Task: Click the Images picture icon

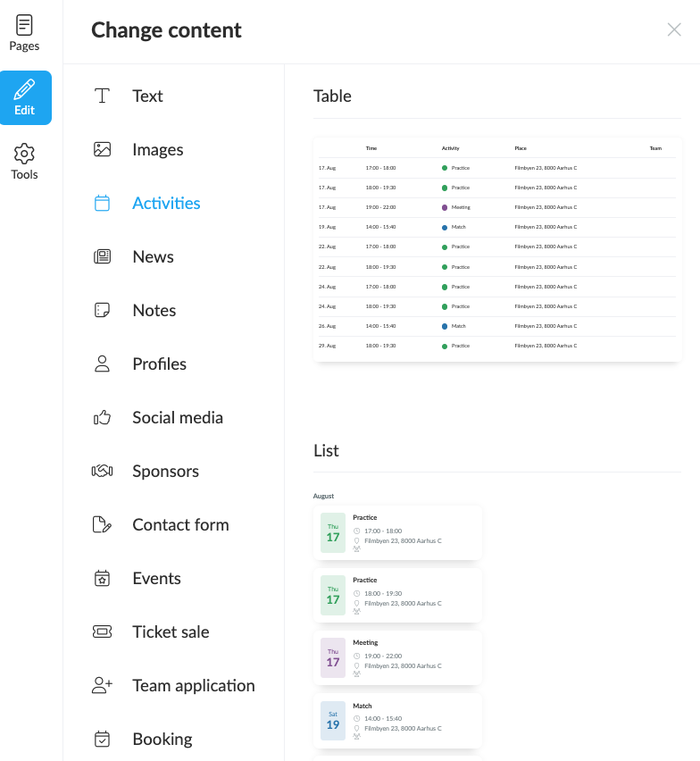Action: (102, 149)
